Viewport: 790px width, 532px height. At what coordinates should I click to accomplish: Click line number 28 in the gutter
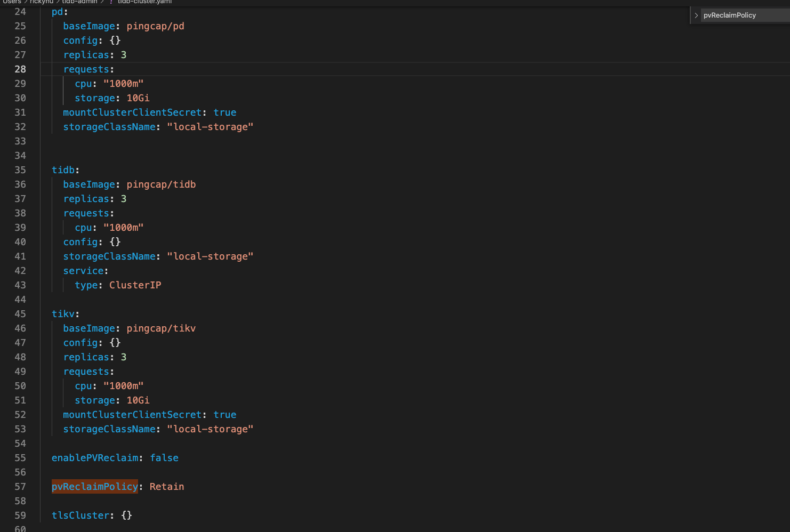pyautogui.click(x=20, y=69)
